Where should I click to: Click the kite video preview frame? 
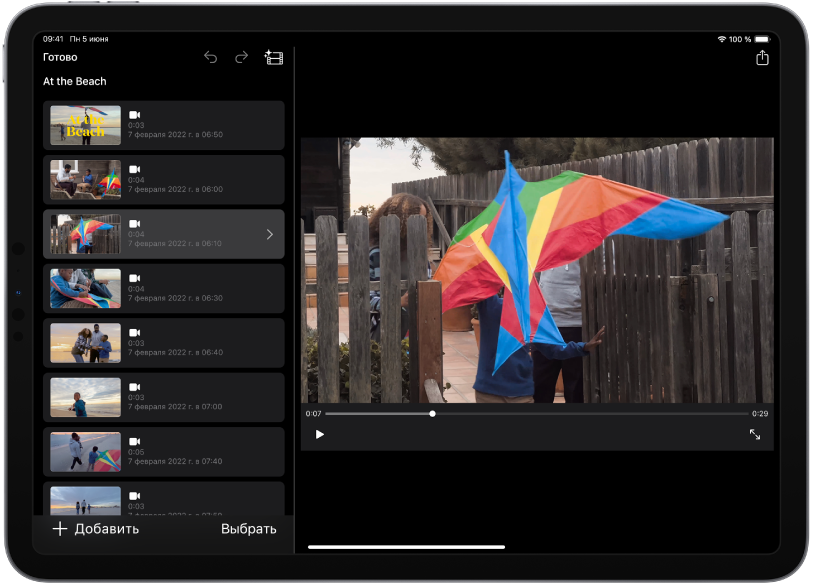pos(537,270)
